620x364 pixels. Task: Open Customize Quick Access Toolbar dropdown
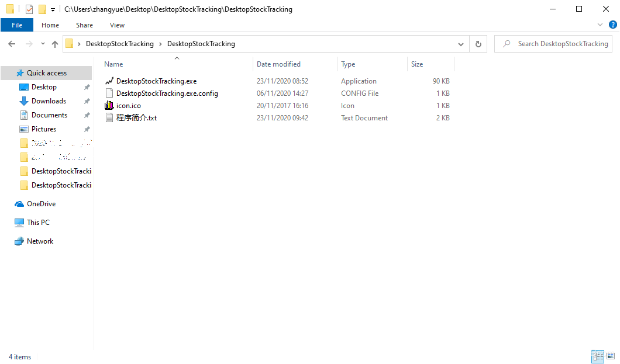pyautogui.click(x=53, y=9)
